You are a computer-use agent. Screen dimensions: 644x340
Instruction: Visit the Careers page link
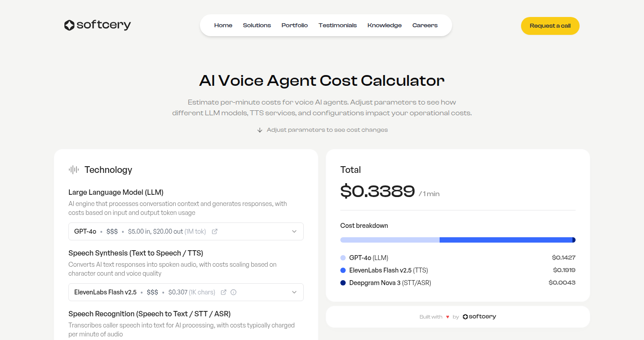(x=425, y=25)
